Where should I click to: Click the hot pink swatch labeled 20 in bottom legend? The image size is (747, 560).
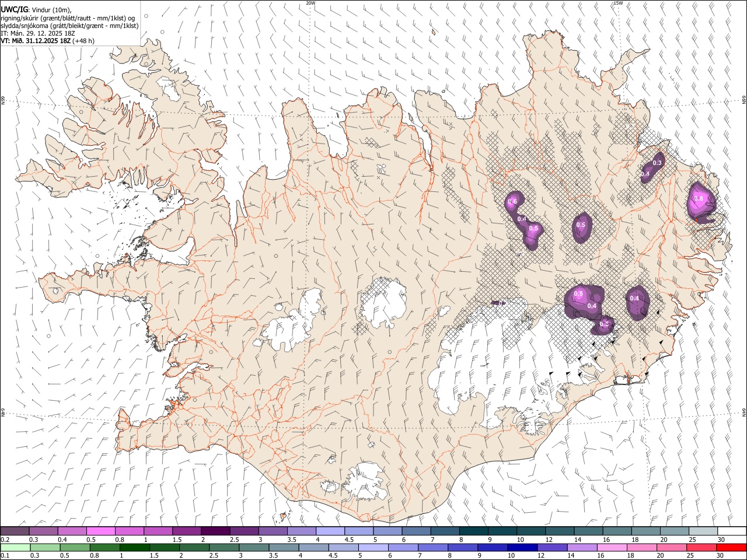[x=672, y=548]
